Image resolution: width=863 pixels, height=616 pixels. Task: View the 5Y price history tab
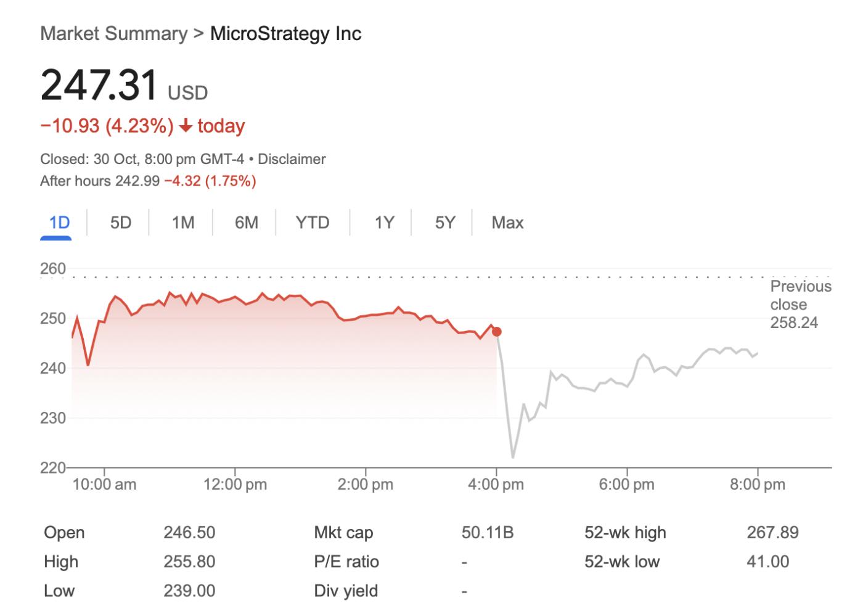[445, 223]
